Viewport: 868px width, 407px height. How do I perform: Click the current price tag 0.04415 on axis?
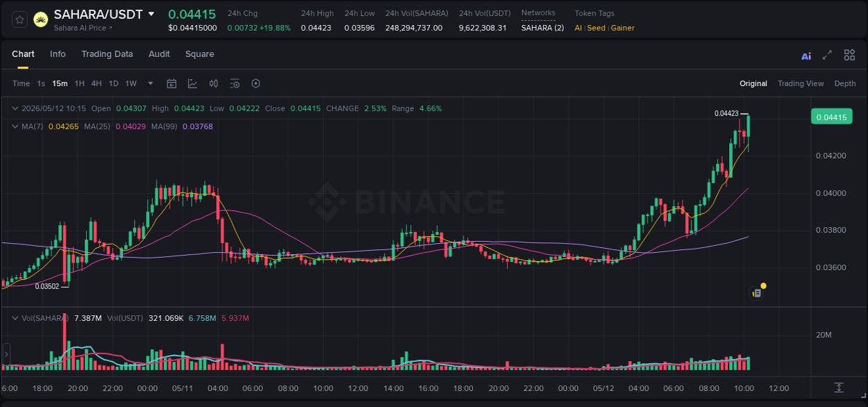(x=831, y=117)
